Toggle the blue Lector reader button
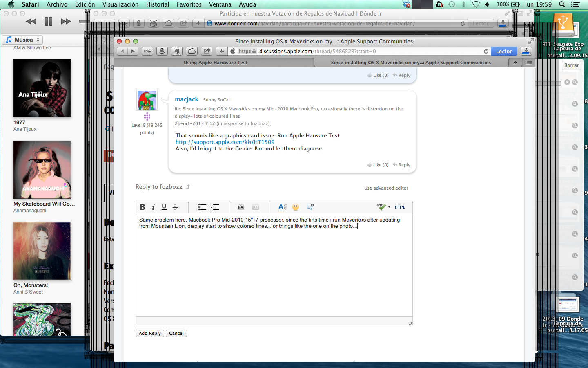 coord(504,51)
